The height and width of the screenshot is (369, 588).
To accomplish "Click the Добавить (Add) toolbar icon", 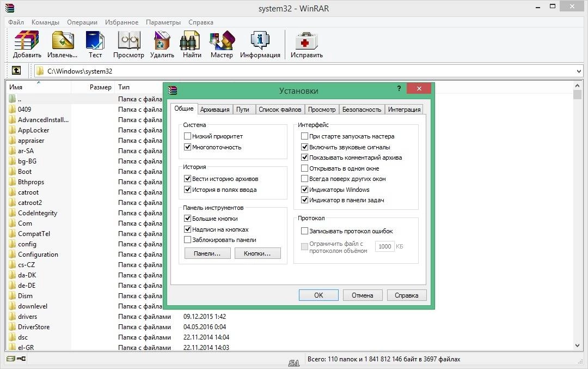I will click(27, 40).
